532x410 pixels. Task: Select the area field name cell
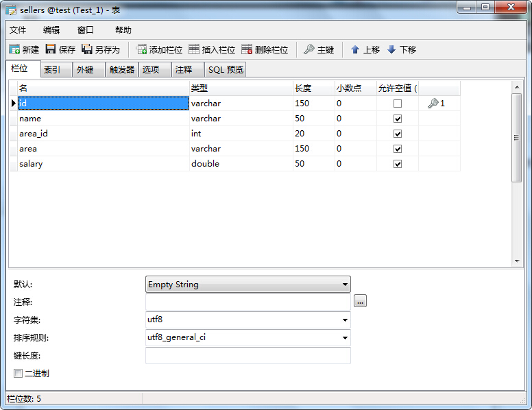coord(103,149)
